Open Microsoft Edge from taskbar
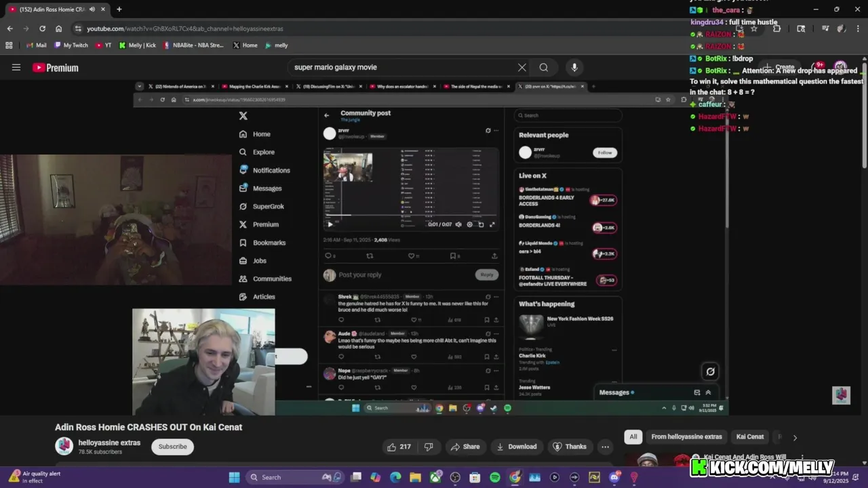Image resolution: width=868 pixels, height=488 pixels. point(395,477)
